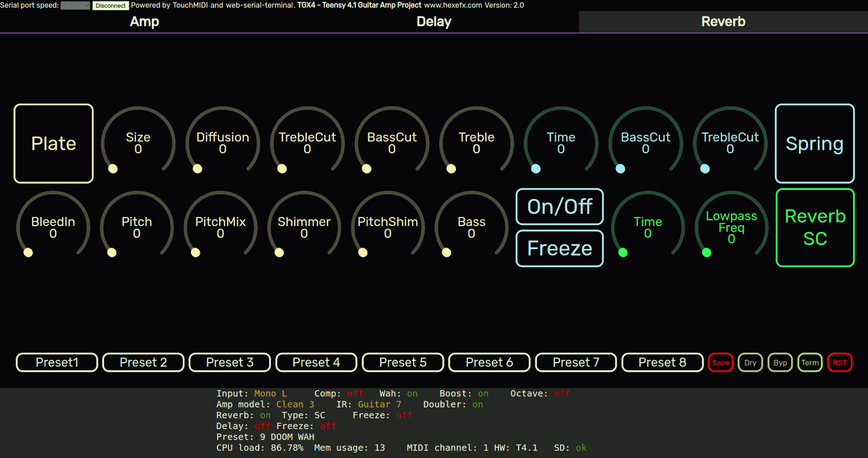Load Preset 2
868x458 pixels.
143,363
